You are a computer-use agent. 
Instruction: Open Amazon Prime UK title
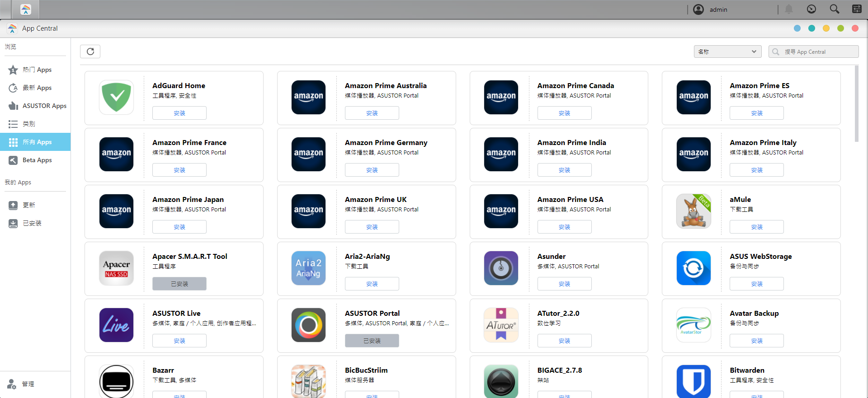pyautogui.click(x=376, y=199)
